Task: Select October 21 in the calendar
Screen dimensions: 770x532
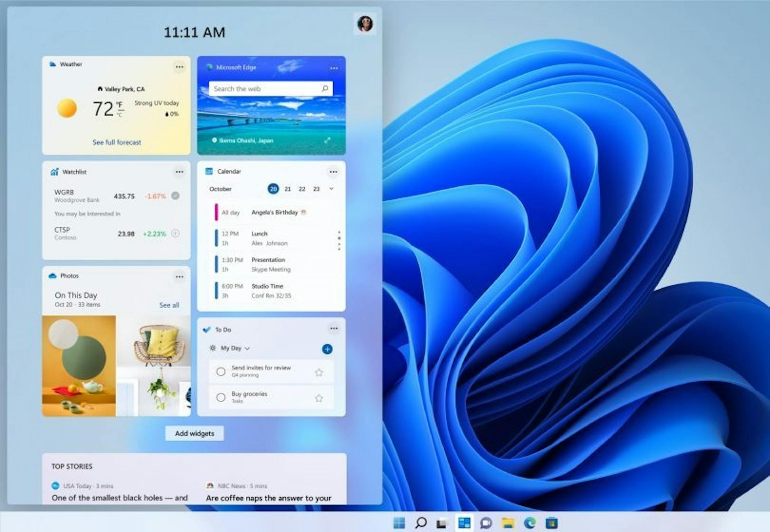Action: [288, 189]
